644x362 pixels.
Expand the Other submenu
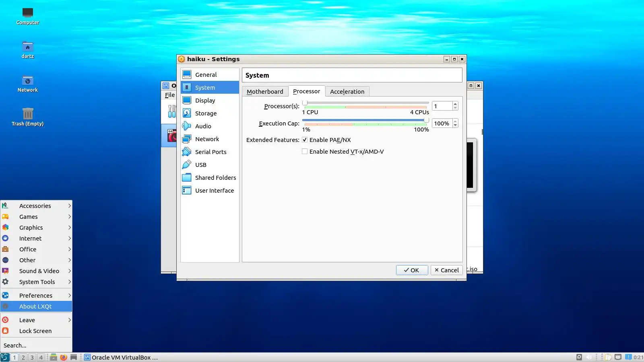tap(36, 260)
